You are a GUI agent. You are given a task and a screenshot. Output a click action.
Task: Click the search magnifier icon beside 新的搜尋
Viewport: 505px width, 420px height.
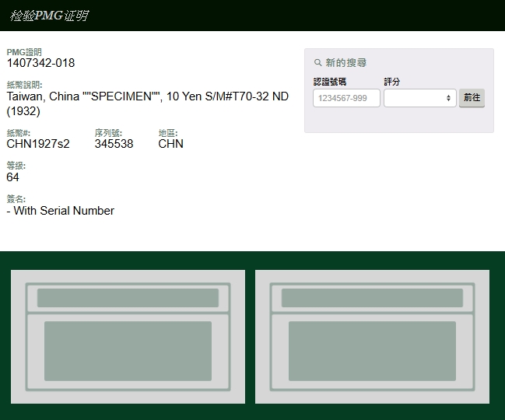pyautogui.click(x=318, y=62)
